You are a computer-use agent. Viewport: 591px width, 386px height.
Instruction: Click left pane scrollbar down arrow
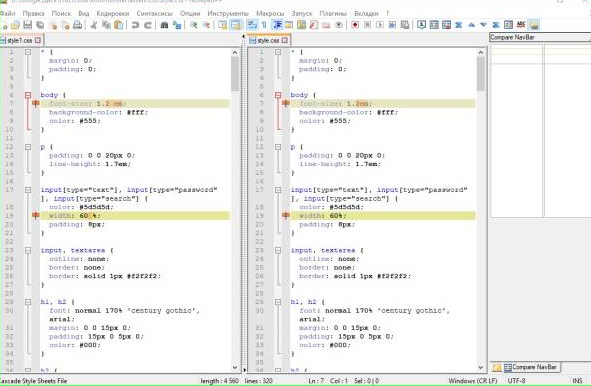click(x=235, y=367)
